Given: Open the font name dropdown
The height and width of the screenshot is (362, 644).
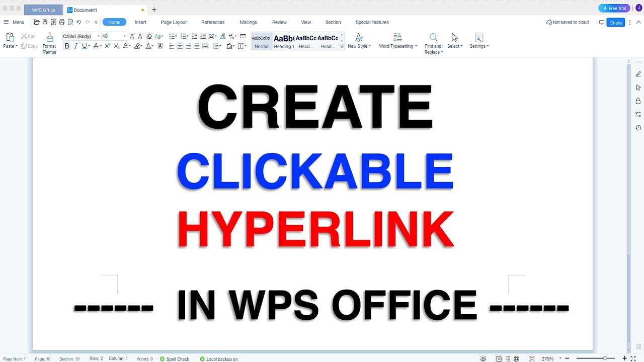Looking at the screenshot, I should [x=99, y=36].
